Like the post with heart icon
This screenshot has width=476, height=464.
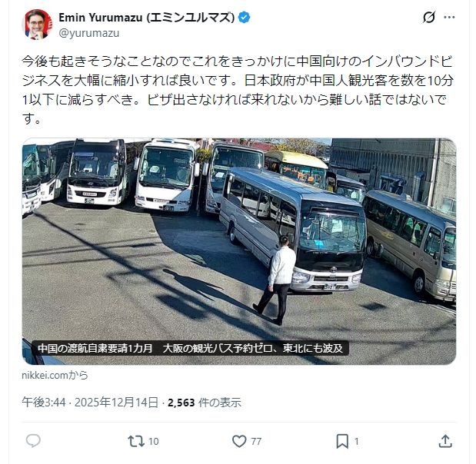point(239,441)
